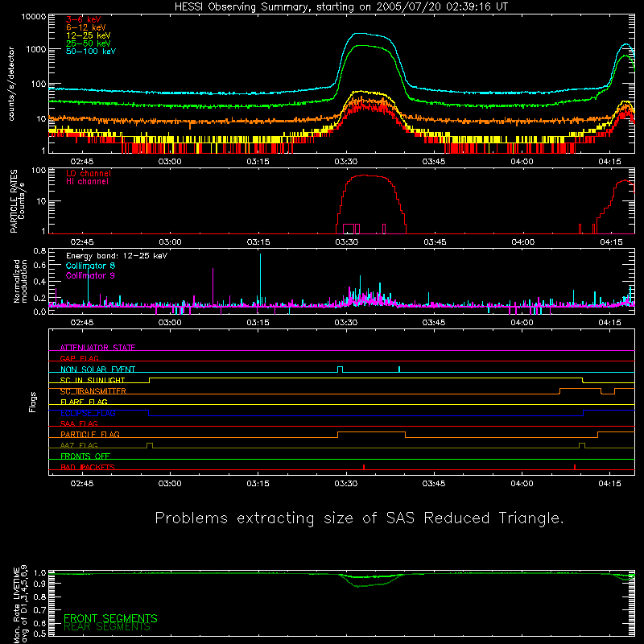The image size is (644, 644).
Task: Click the SC_IN_SUNLIGHT flag label
Action: (93, 380)
